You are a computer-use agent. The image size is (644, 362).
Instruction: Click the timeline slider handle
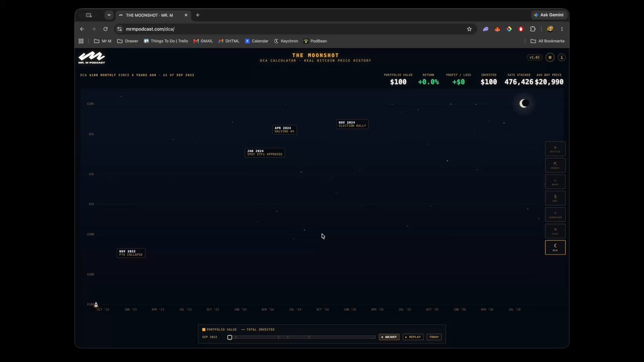coord(230,337)
